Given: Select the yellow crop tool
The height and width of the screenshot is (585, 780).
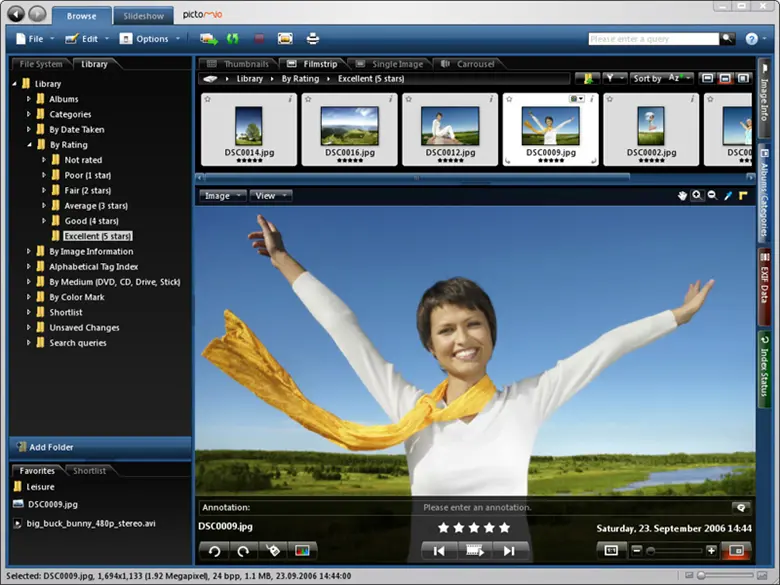Looking at the screenshot, I should [x=743, y=195].
